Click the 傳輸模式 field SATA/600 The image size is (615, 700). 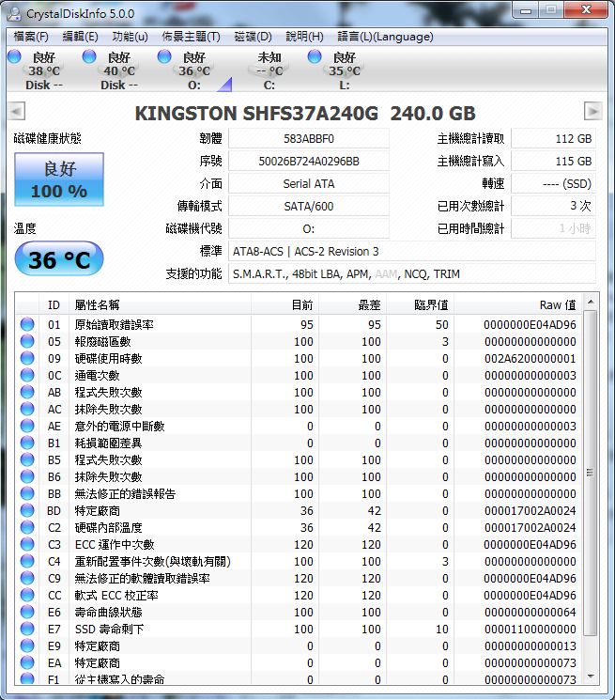(x=309, y=207)
